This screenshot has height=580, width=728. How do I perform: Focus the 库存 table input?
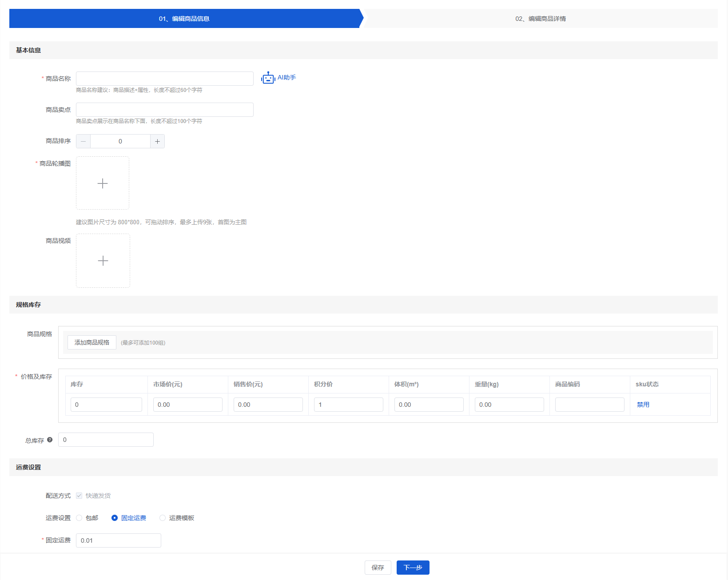click(106, 405)
